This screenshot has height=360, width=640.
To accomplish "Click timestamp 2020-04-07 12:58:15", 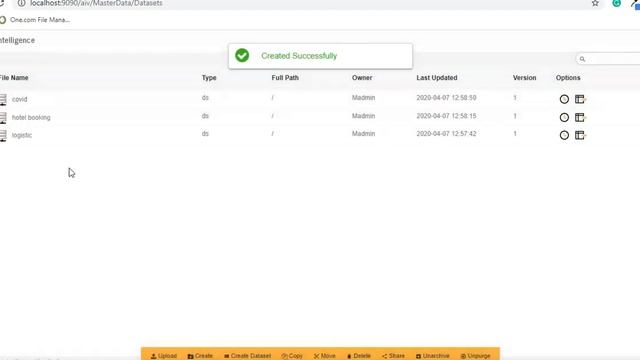I will point(446,116).
